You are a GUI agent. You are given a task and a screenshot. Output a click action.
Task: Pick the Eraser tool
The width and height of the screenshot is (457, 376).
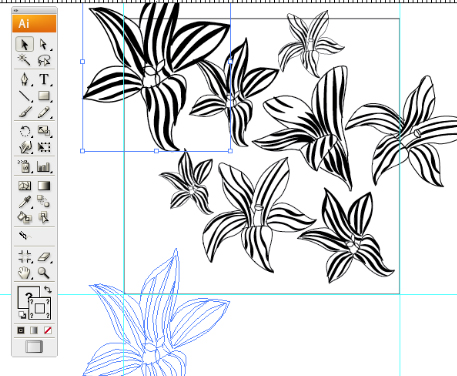(44, 257)
